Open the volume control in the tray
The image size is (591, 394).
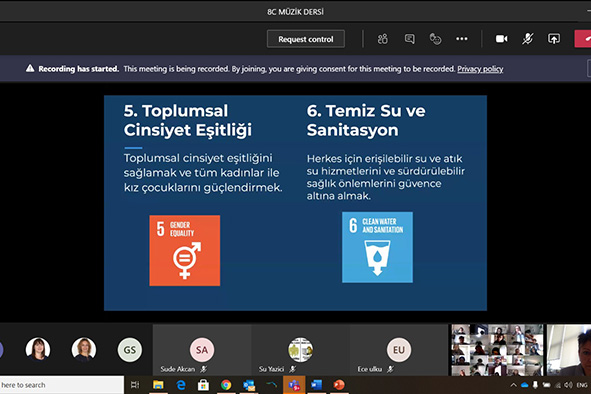[x=568, y=385]
